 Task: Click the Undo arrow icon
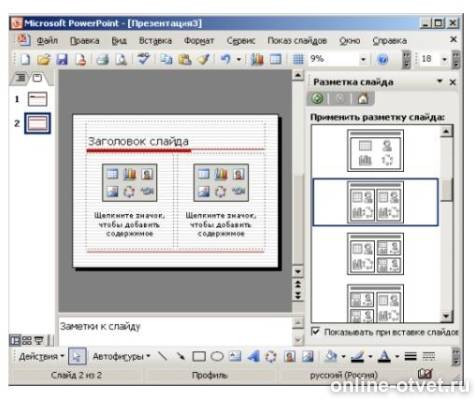226,59
